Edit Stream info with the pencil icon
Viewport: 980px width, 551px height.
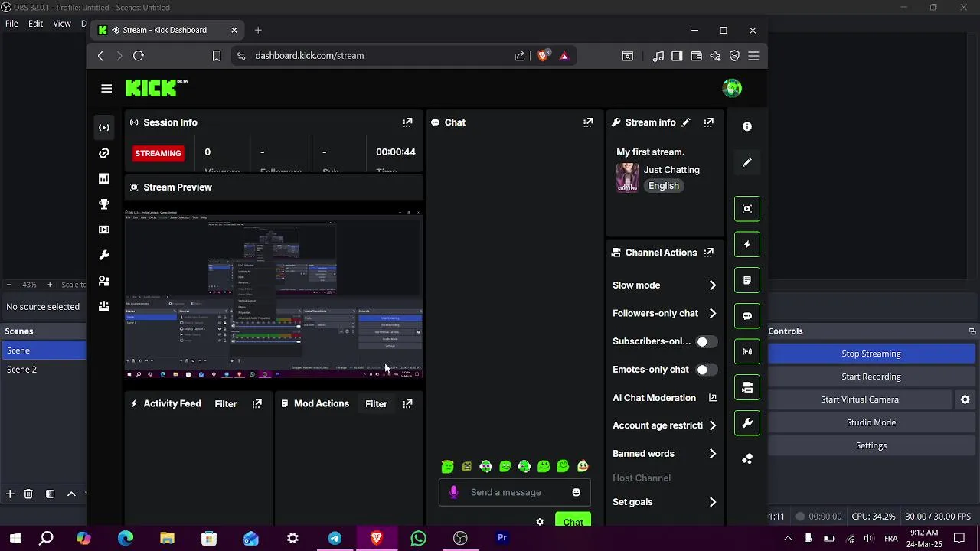pos(686,122)
